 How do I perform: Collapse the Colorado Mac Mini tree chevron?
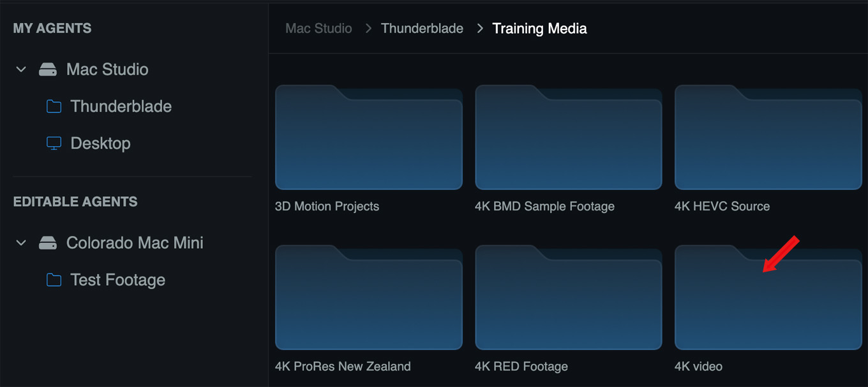coord(21,243)
